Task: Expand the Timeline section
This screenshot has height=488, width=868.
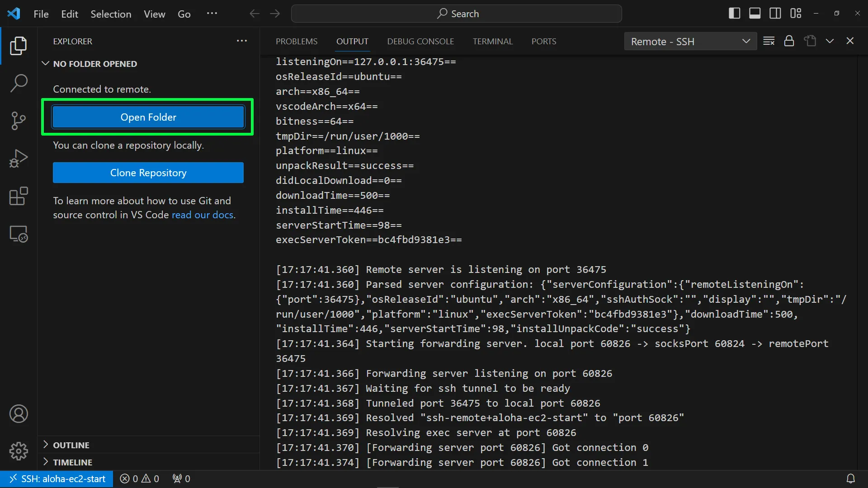Action: pos(72,462)
